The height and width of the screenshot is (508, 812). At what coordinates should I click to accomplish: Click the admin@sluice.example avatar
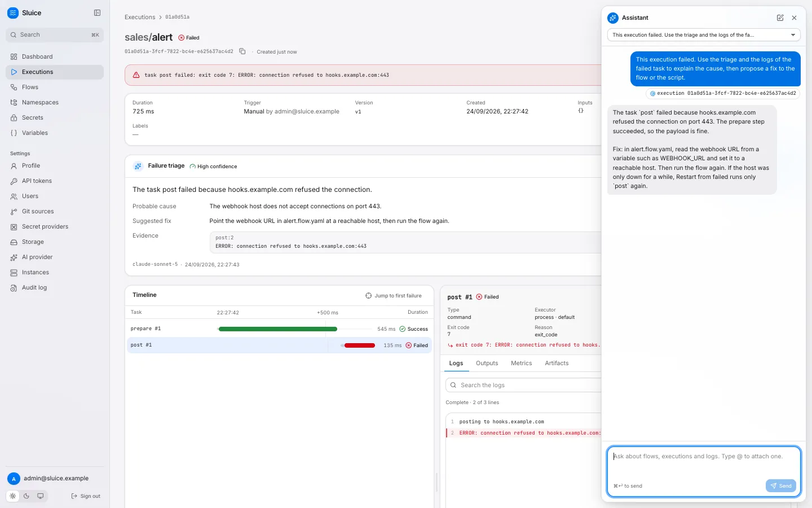14,479
